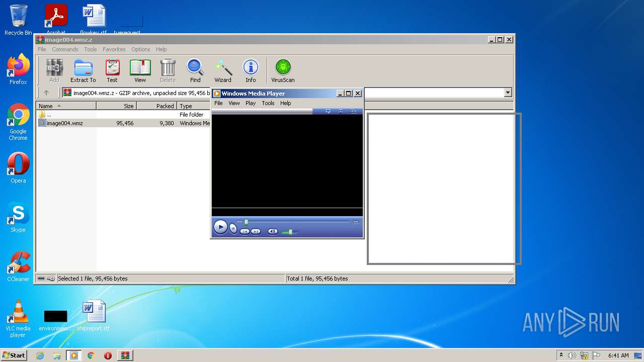The height and width of the screenshot is (362, 644).
Task: Click the Delete trash can toolbar icon
Action: pyautogui.click(x=168, y=70)
